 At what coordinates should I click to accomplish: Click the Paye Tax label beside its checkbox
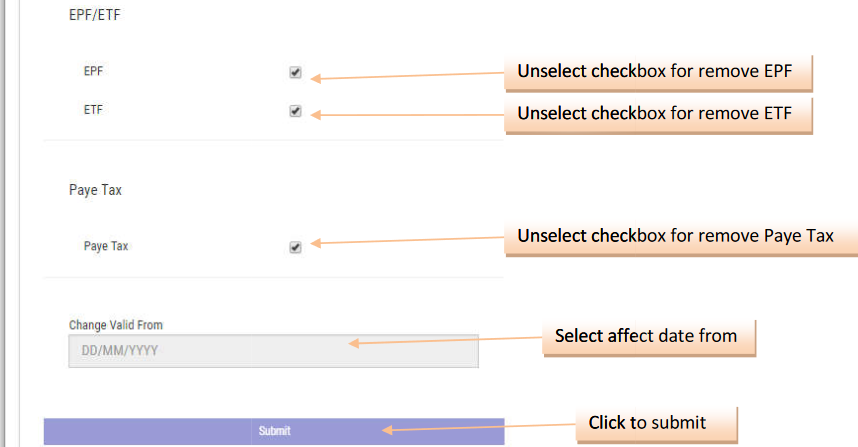(106, 246)
